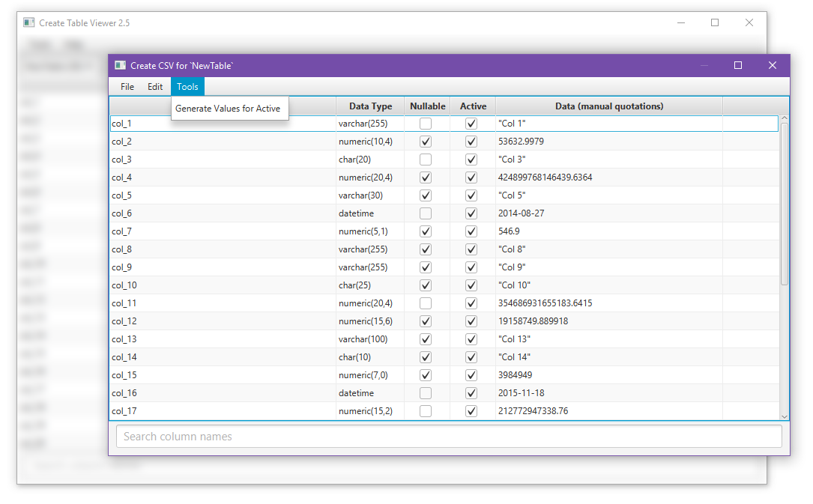Close the Create CSV for NewTable dialog

pyautogui.click(x=772, y=65)
